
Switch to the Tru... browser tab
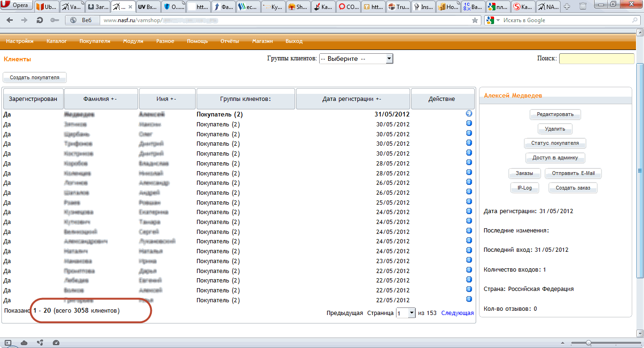pyautogui.click(x=398, y=7)
